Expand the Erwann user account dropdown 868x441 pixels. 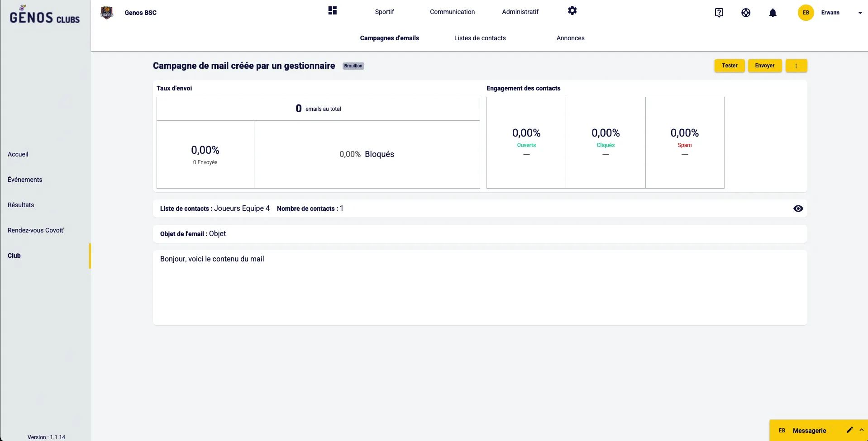pos(860,13)
